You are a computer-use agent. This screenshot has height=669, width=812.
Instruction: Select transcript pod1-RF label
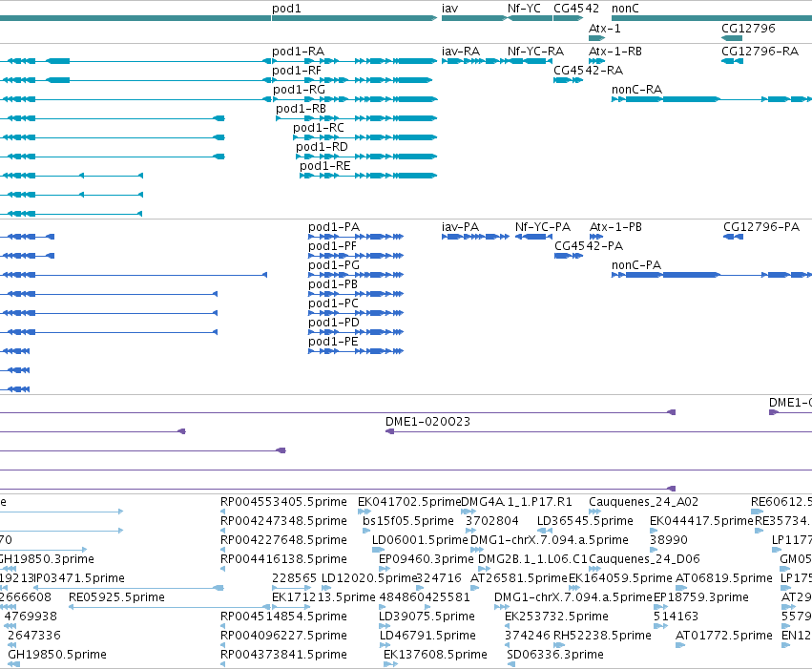(297, 71)
